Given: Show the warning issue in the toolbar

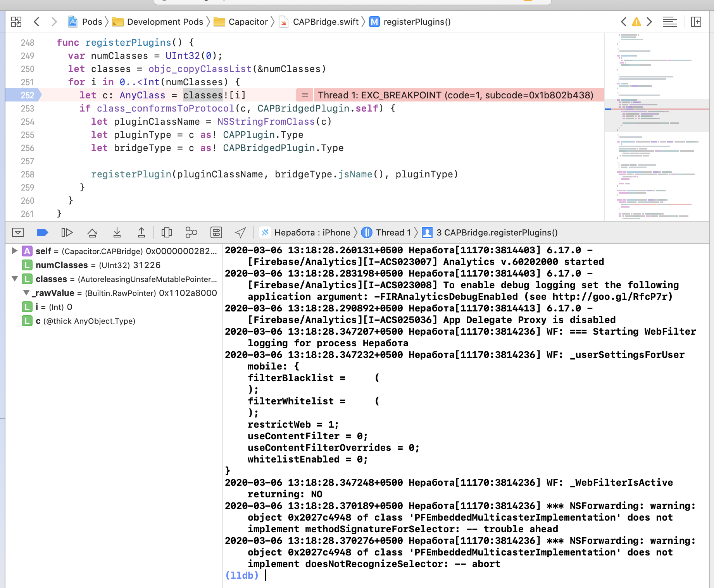Looking at the screenshot, I should click(x=636, y=22).
